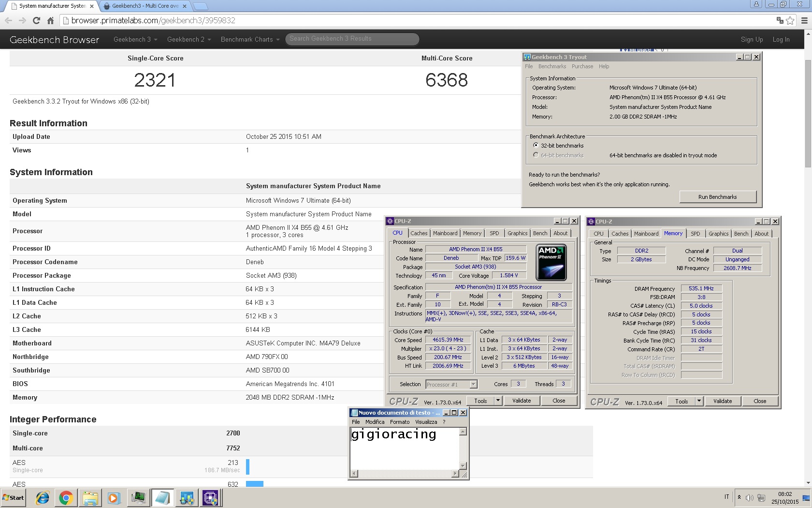812x508 pixels.
Task: Open the Modifica menu in Notepad
Action: [375, 422]
